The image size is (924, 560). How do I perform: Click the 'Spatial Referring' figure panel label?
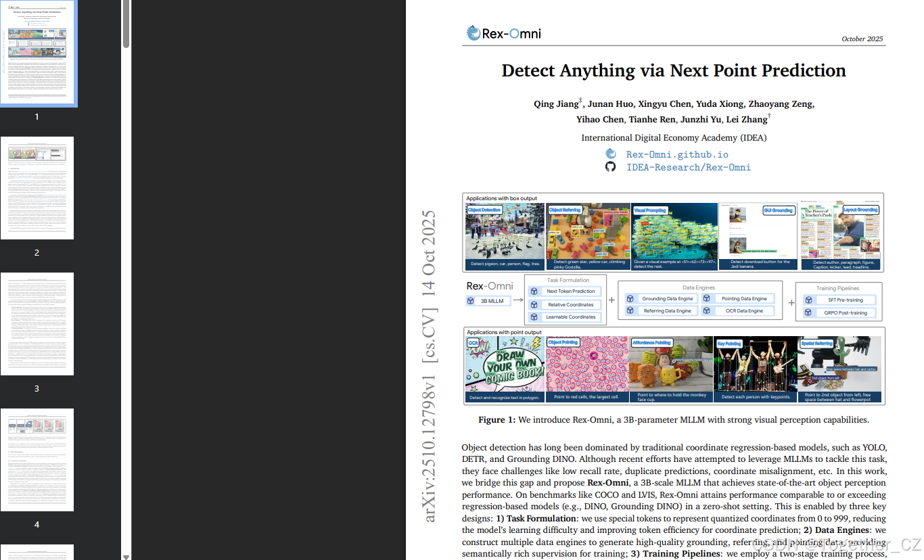coord(817,344)
